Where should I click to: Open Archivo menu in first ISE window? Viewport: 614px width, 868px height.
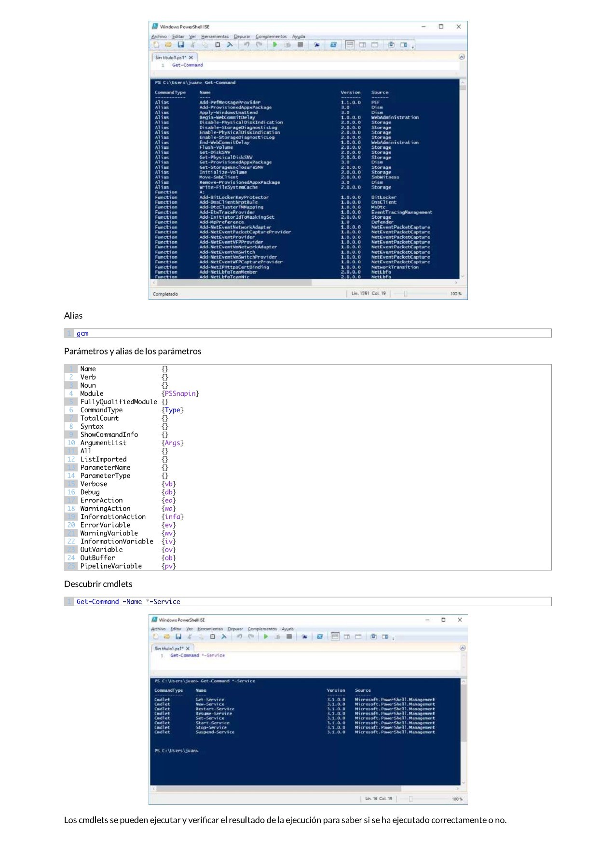point(159,36)
